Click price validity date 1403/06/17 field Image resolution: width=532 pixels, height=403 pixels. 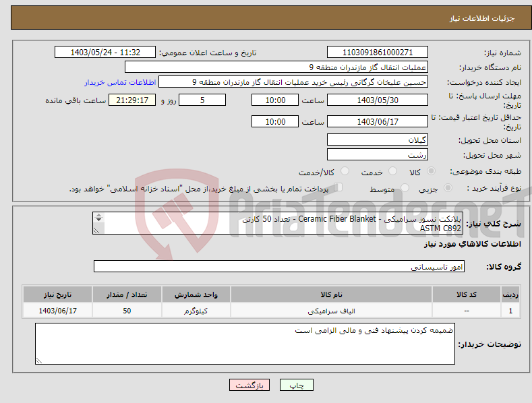(x=378, y=121)
